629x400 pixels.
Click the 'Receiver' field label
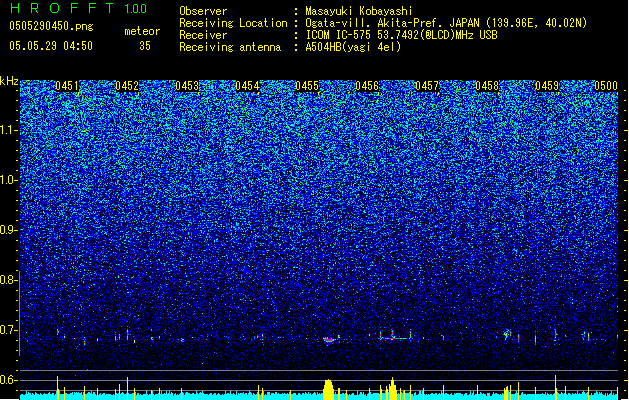(x=203, y=35)
